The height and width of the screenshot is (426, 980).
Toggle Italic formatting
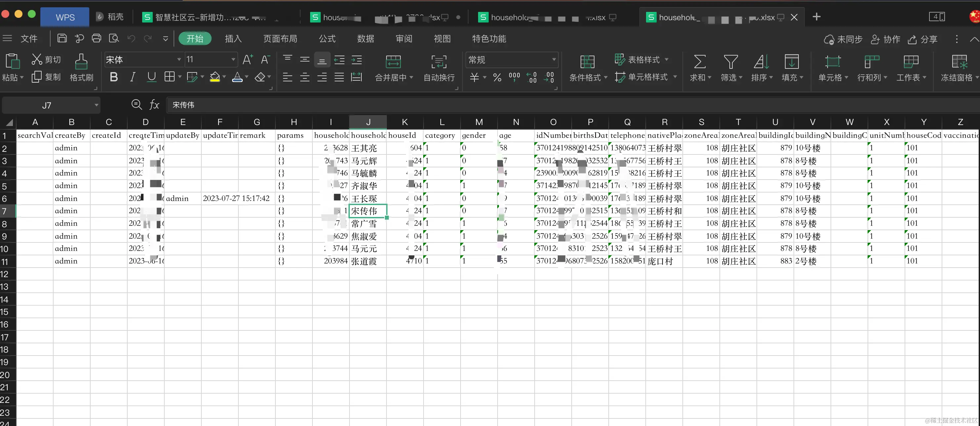tap(132, 77)
